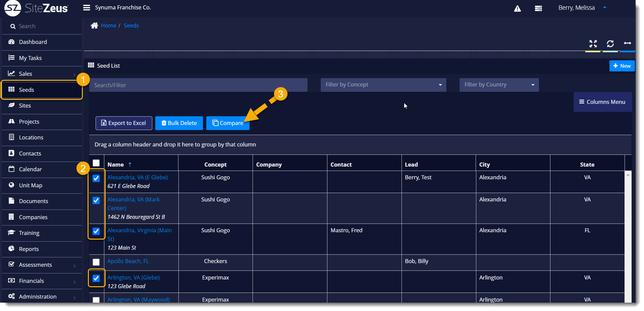
Task: Open the server list icon in header
Action: [538, 8]
